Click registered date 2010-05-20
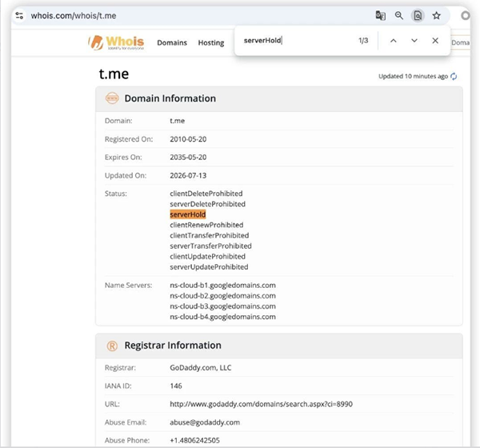The image size is (480, 448). [x=188, y=139]
